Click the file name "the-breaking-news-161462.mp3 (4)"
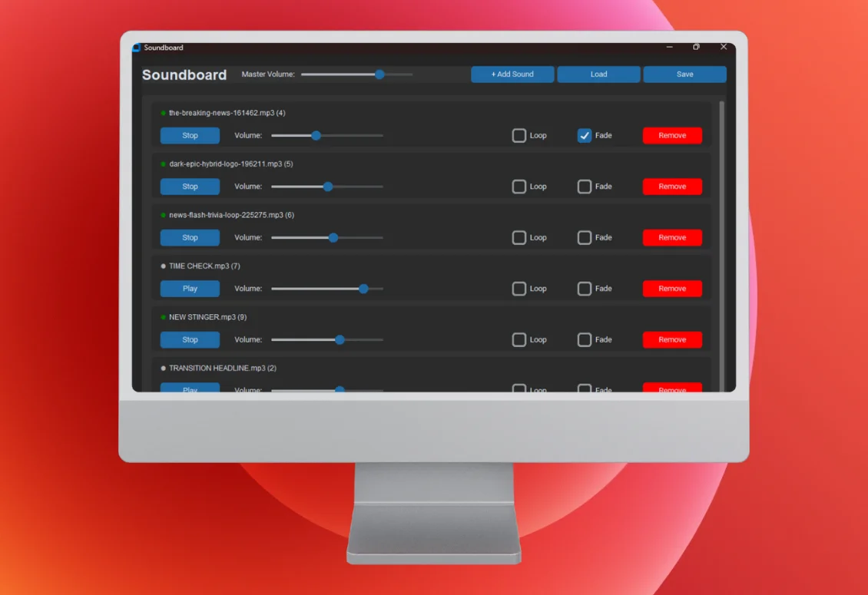Image resolution: width=868 pixels, height=595 pixels. tap(227, 113)
